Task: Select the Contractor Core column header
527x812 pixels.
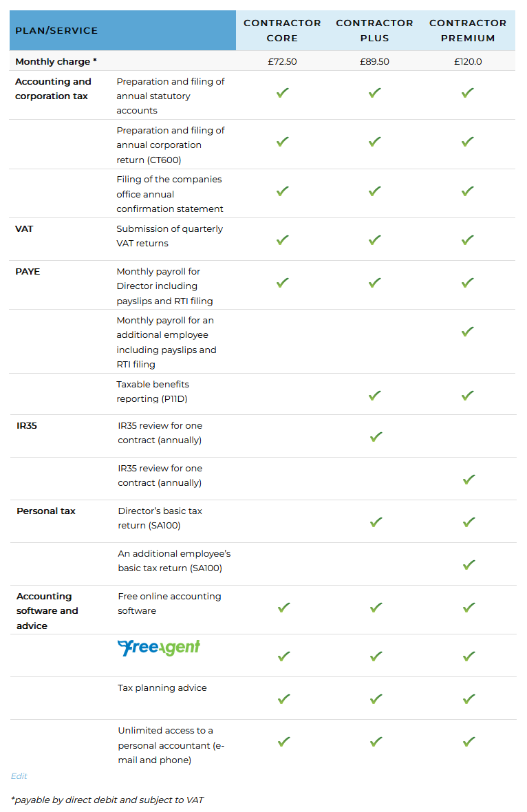Action: (282, 30)
